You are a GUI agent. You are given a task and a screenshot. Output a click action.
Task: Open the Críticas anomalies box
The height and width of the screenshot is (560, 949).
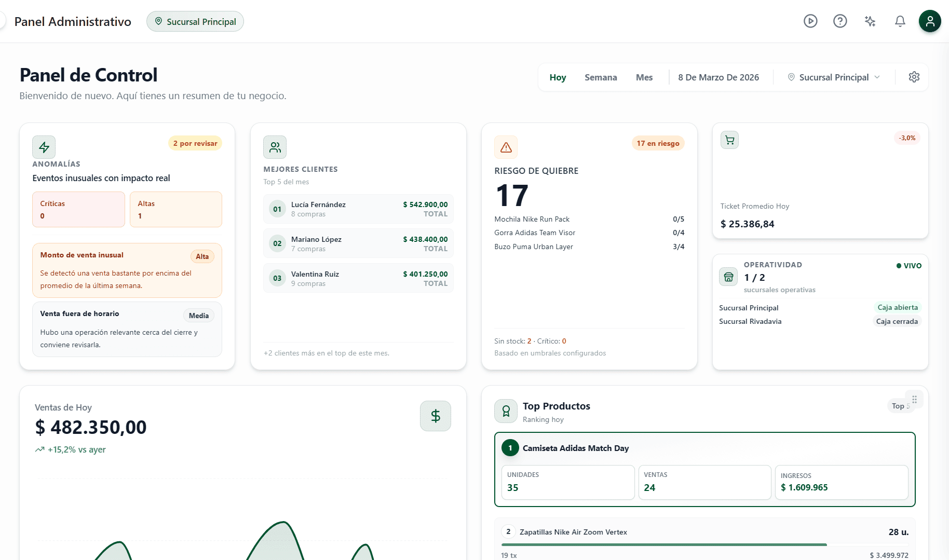click(79, 210)
